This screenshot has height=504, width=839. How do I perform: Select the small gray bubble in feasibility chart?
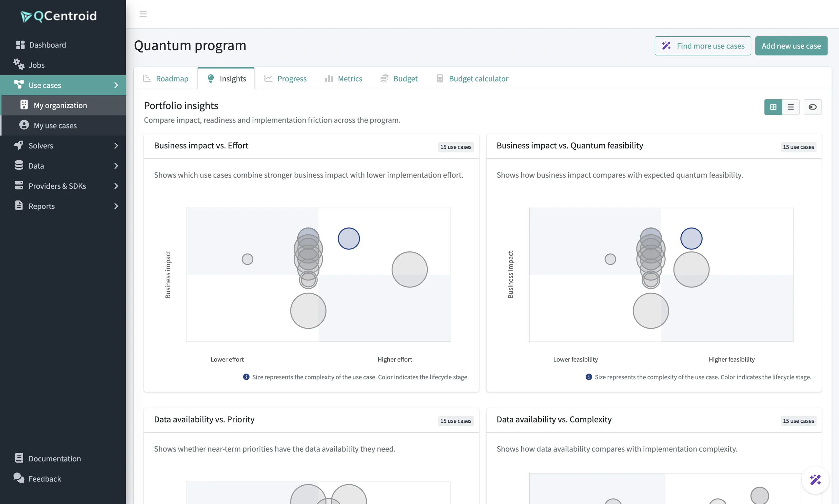[610, 259]
